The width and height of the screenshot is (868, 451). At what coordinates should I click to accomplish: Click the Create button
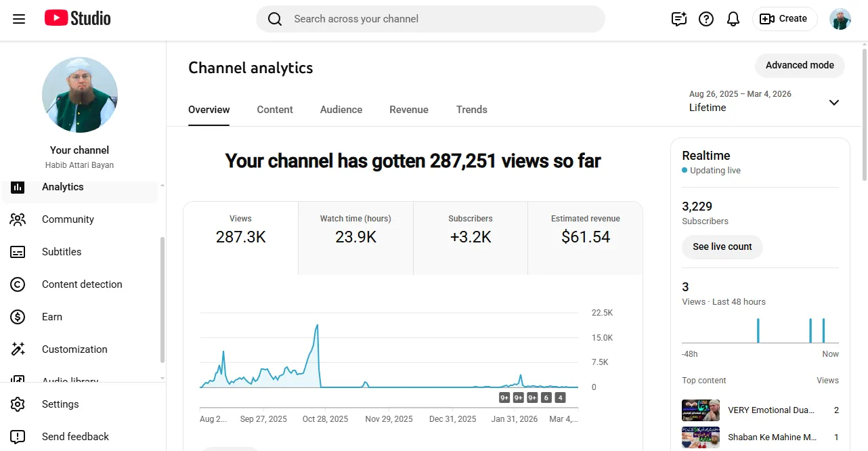(x=785, y=19)
